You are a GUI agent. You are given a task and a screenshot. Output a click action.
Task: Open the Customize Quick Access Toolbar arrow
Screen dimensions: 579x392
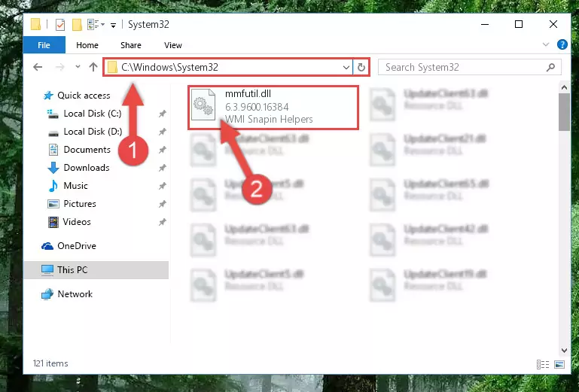[114, 25]
